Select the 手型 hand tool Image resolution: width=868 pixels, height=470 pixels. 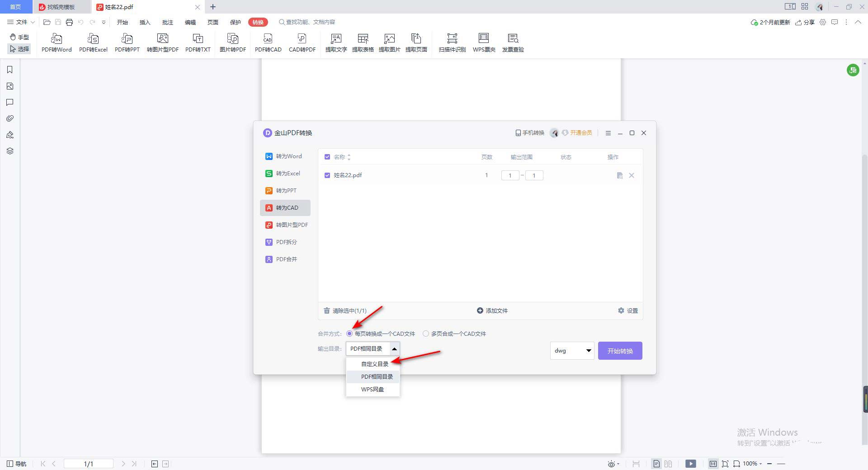(x=19, y=37)
